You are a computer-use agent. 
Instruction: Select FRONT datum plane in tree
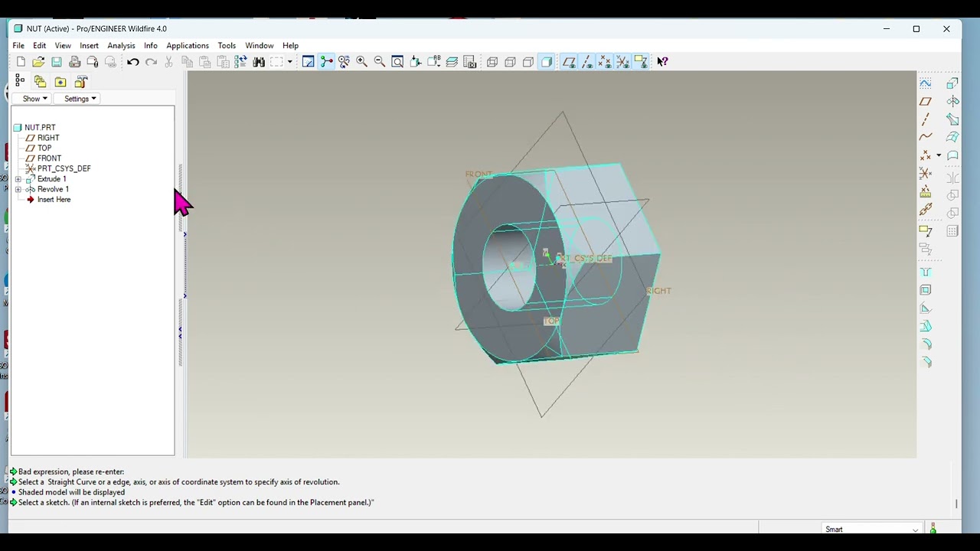[49, 158]
